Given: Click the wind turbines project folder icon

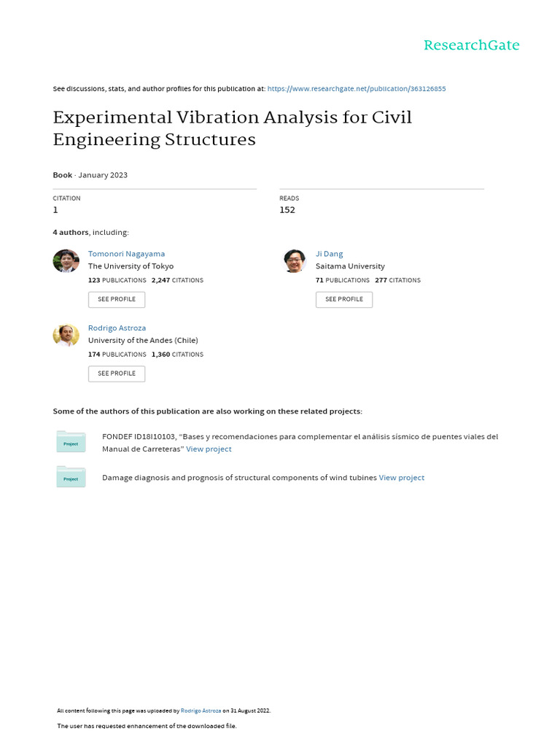Looking at the screenshot, I should click(x=71, y=478).
